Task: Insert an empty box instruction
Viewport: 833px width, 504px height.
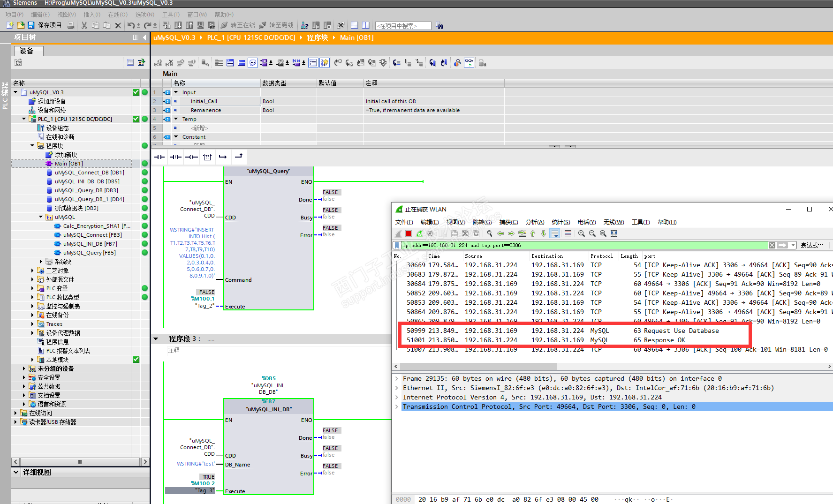Action: [x=207, y=157]
